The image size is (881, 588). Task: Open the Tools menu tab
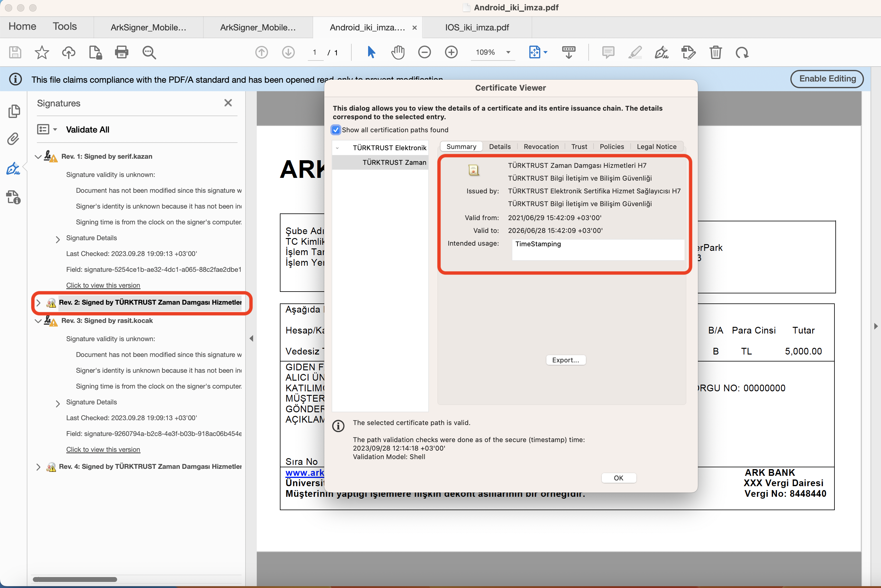pyautogui.click(x=64, y=26)
